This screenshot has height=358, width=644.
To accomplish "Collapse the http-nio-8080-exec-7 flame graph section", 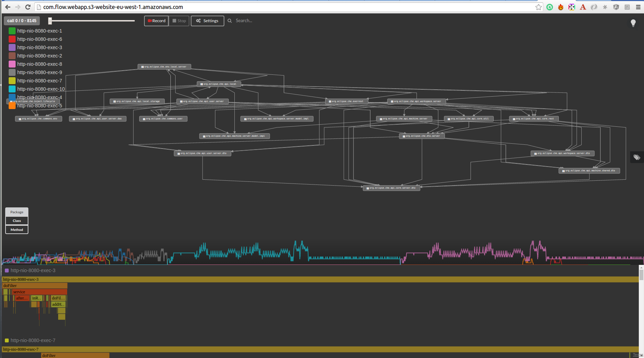I will 6,340.
